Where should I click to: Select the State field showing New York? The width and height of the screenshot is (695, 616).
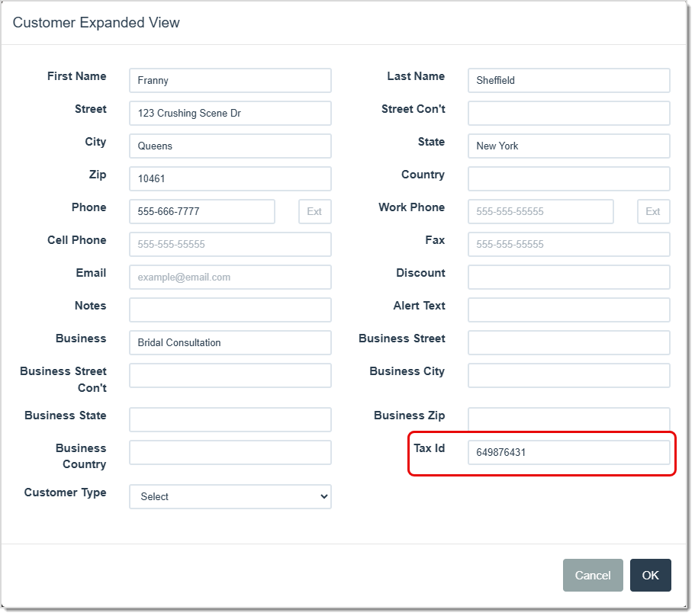click(568, 146)
